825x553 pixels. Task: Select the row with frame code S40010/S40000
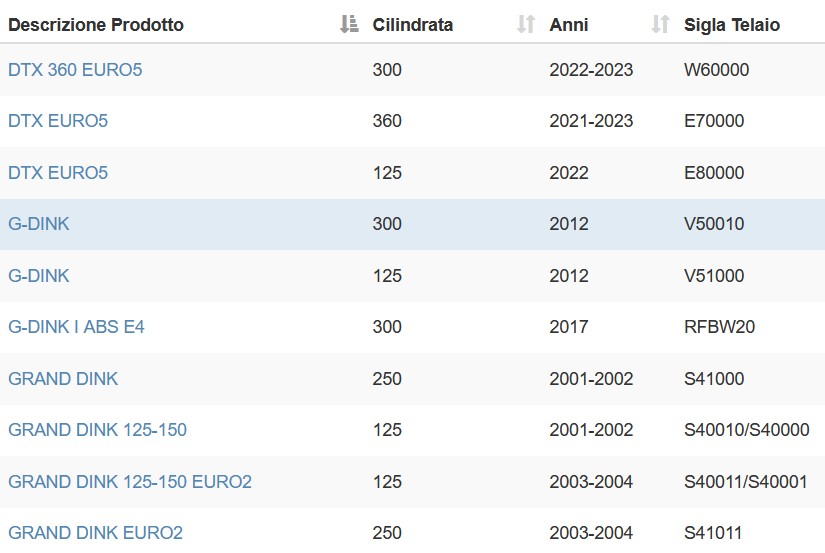coord(412,430)
